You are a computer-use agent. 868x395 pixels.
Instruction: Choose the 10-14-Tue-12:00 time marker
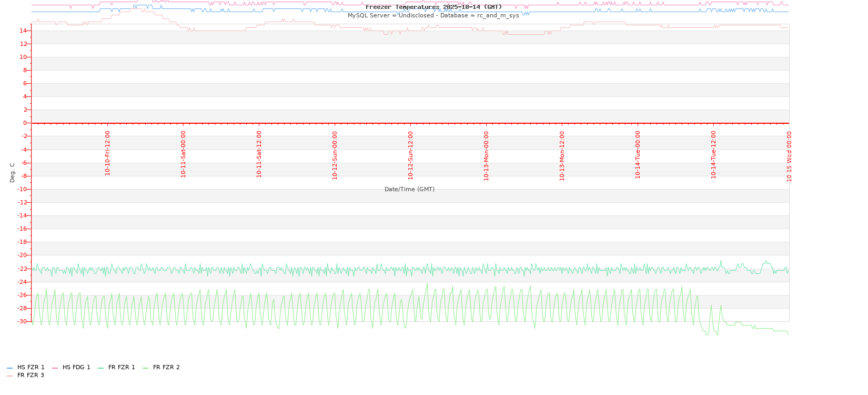[x=714, y=155]
